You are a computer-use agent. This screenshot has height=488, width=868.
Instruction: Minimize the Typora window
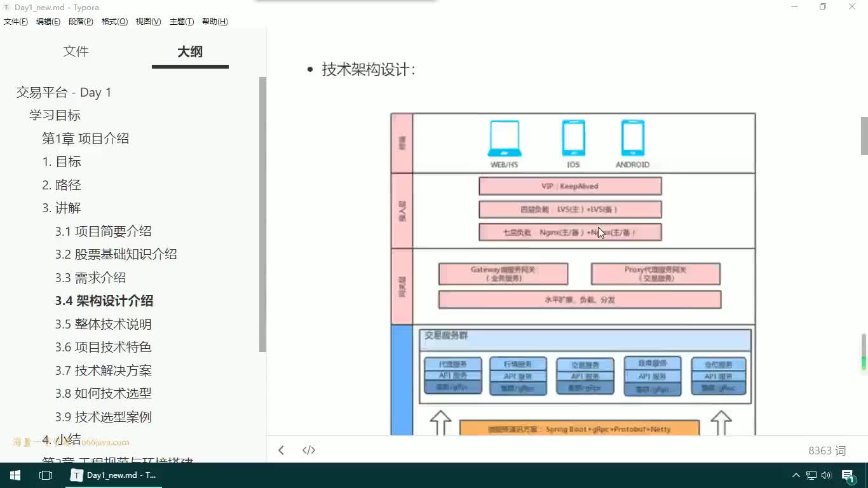[x=795, y=7]
